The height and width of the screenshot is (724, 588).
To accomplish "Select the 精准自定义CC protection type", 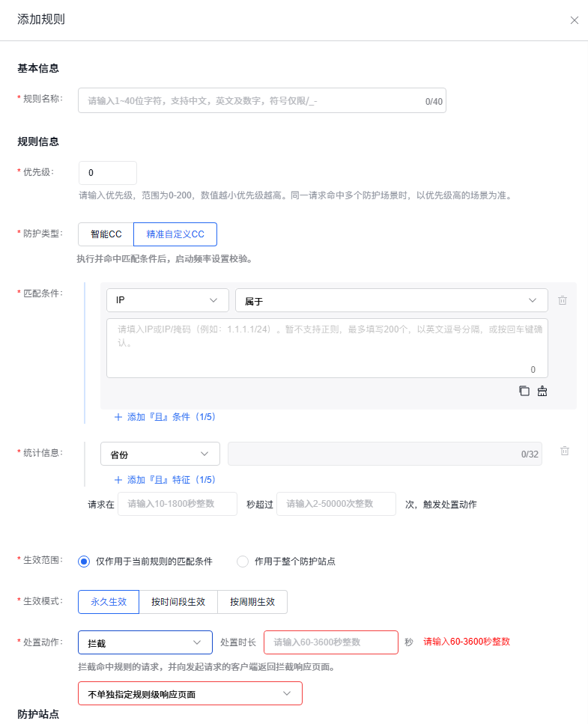I will tap(175, 234).
